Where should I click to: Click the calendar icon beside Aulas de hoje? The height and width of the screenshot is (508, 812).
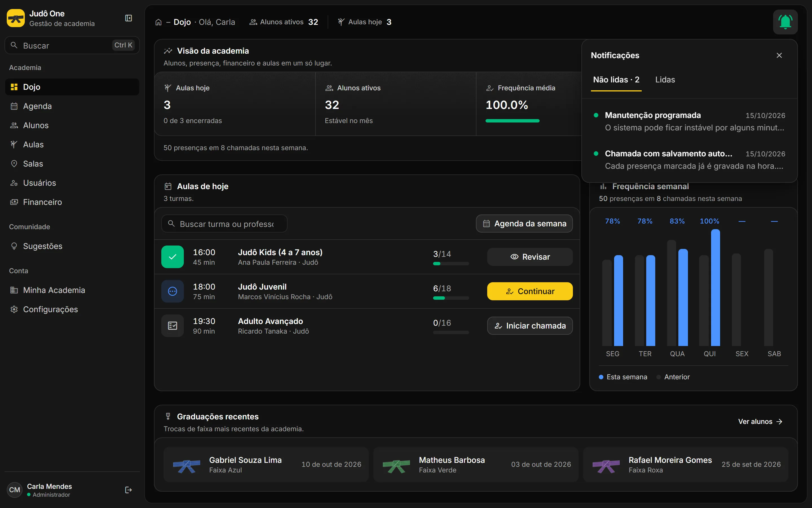[168, 187]
